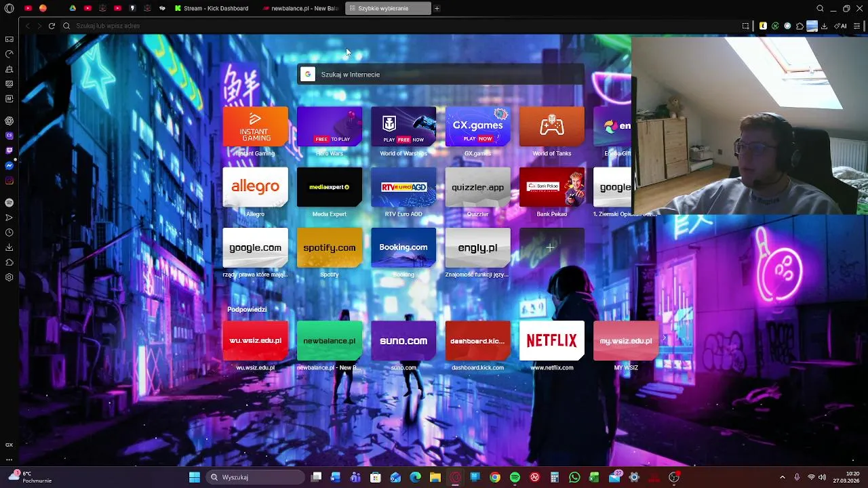868x488 pixels.
Task: Open the GX Corner icon in sidebar
Action: click(x=9, y=445)
